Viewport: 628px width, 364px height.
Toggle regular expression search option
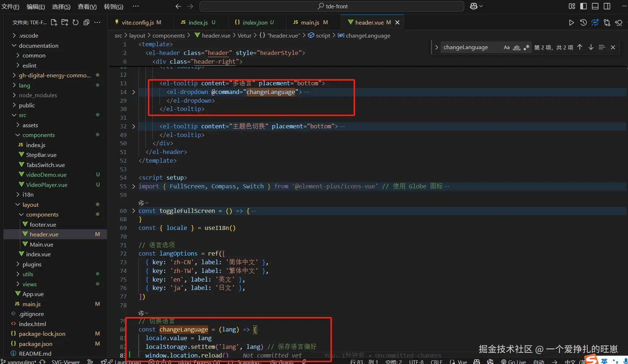[526, 47]
